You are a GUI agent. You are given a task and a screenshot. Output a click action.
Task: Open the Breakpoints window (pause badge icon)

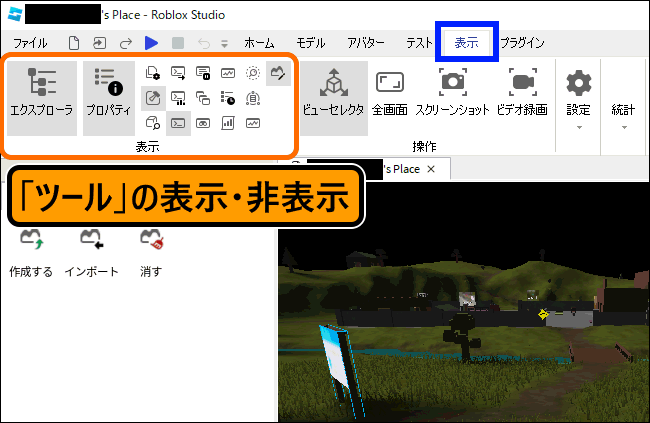point(203,73)
